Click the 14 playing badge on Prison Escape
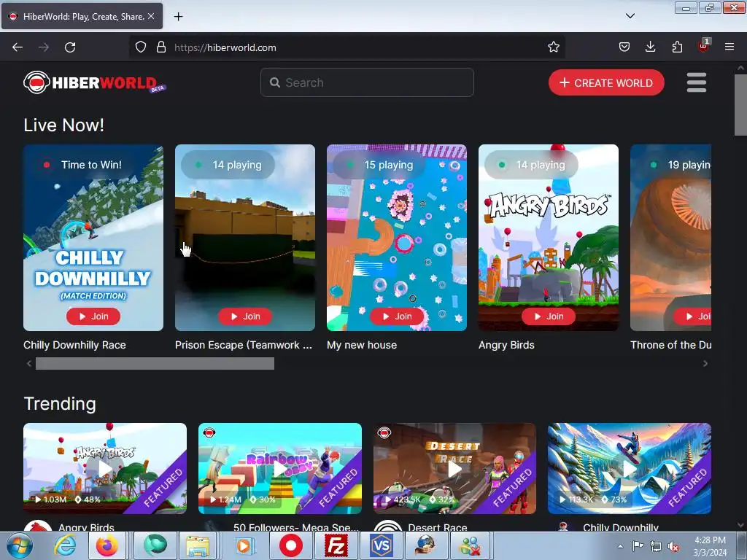This screenshot has width=747, height=560. 228,165
